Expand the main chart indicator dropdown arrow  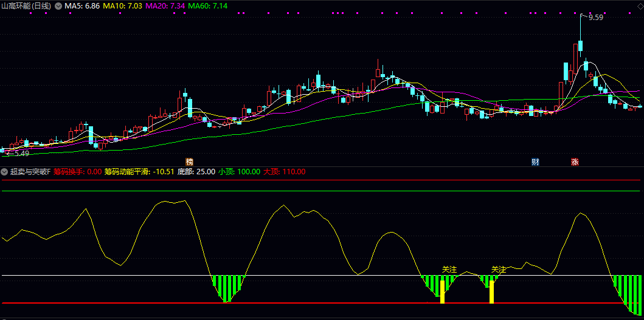point(58,5)
